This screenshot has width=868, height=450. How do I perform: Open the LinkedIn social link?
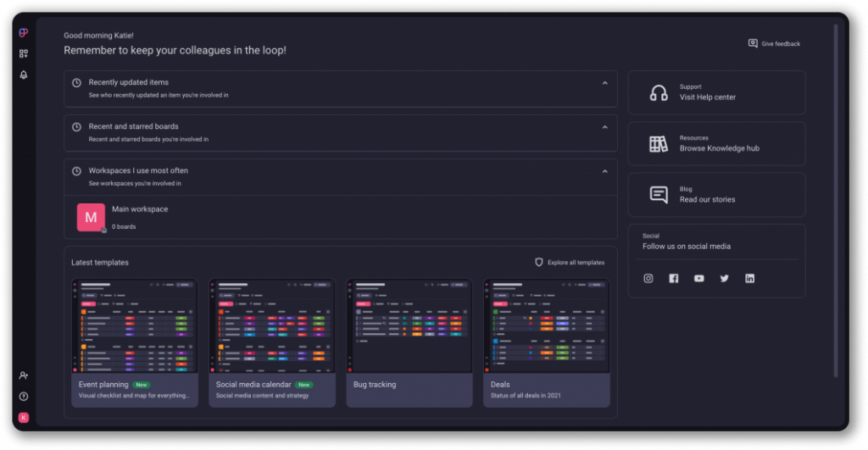tap(749, 278)
